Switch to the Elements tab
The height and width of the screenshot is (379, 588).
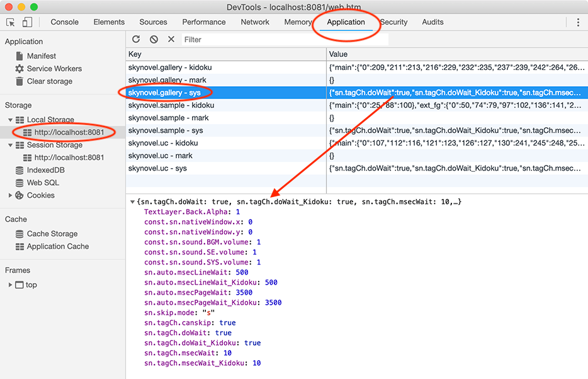(109, 22)
